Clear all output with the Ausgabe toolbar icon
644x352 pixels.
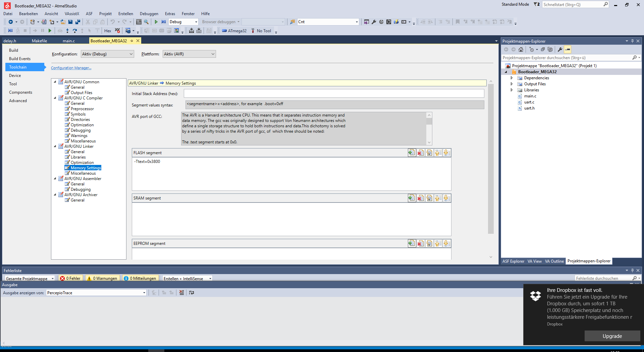click(181, 293)
